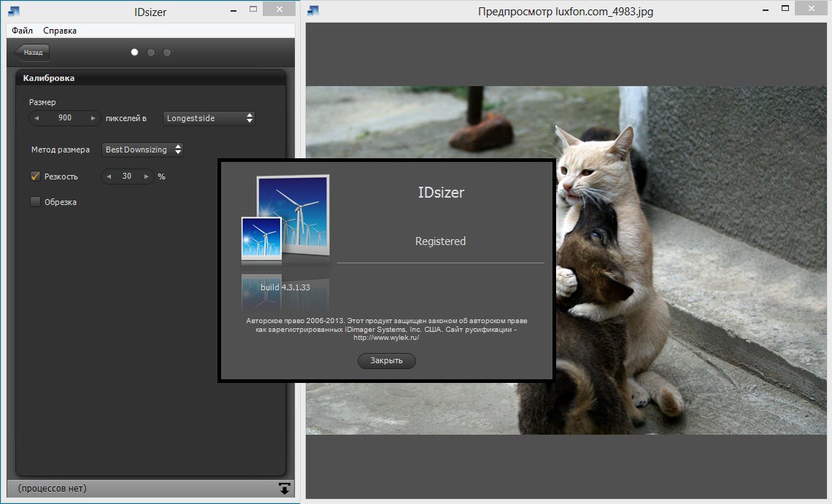Open the Best Downsizing method dropdown
This screenshot has width=832, height=504.
142,150
